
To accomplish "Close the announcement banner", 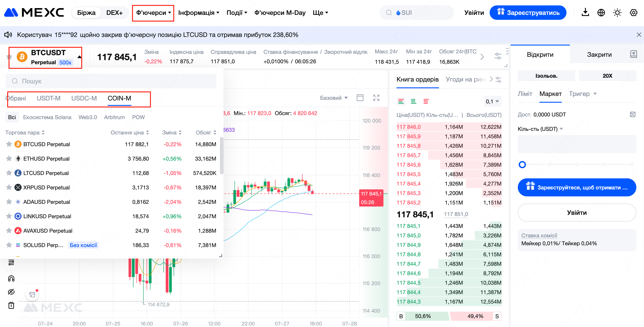I will coord(639,35).
